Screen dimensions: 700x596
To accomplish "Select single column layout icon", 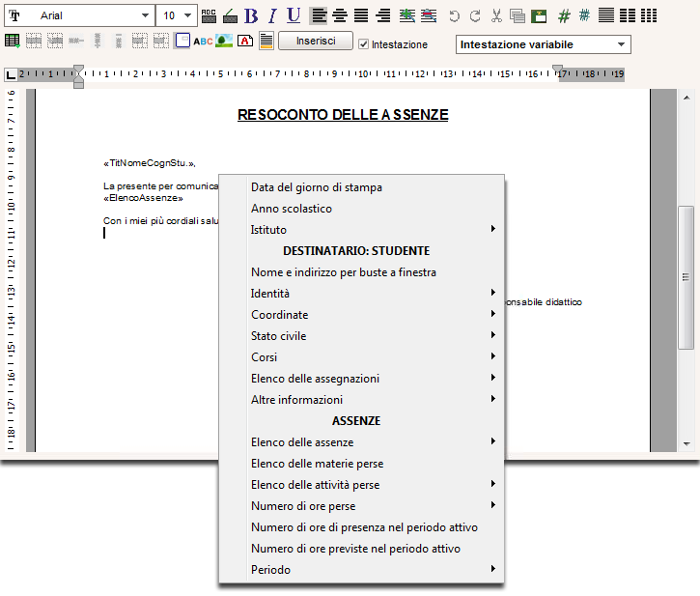I will coord(605,15).
